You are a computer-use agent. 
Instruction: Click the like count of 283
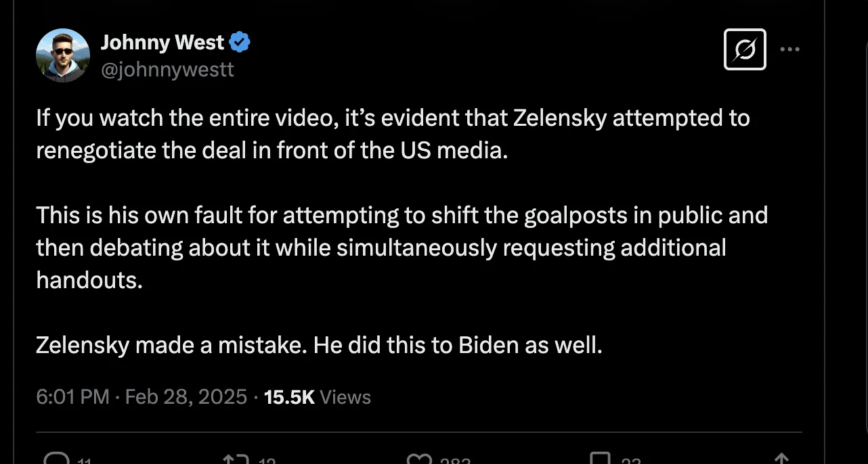[x=455, y=461]
